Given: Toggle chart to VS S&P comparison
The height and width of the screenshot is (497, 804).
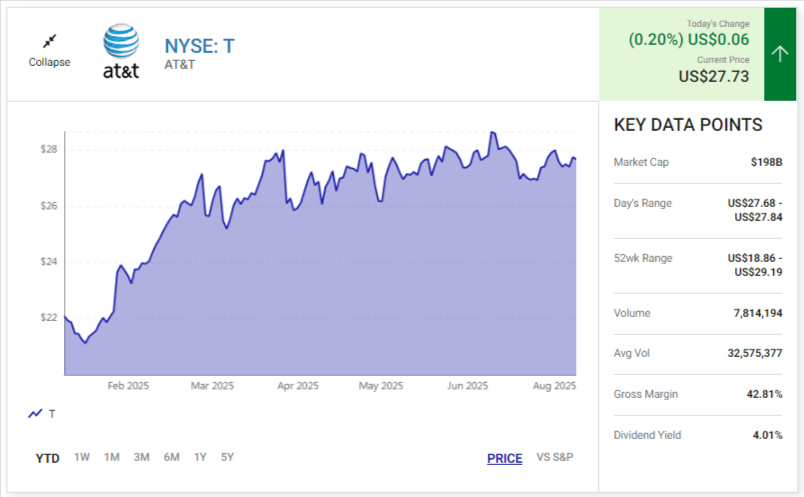Looking at the screenshot, I should 555,458.
